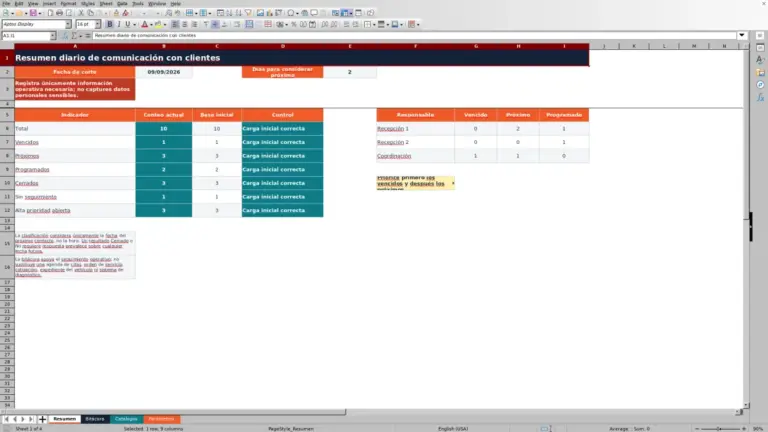This screenshot has height=432, width=768.
Task: Open the Sheet menu
Action: [x=106, y=3]
